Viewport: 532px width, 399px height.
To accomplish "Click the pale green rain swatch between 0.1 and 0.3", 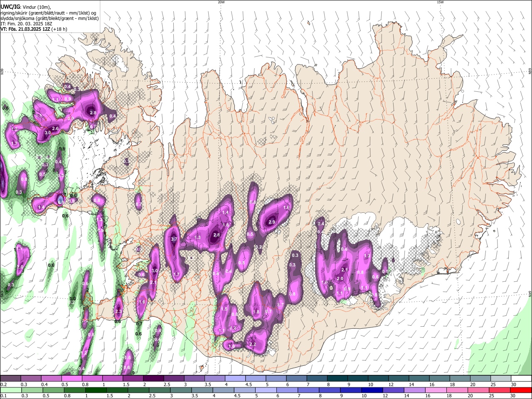I will [10, 390].
